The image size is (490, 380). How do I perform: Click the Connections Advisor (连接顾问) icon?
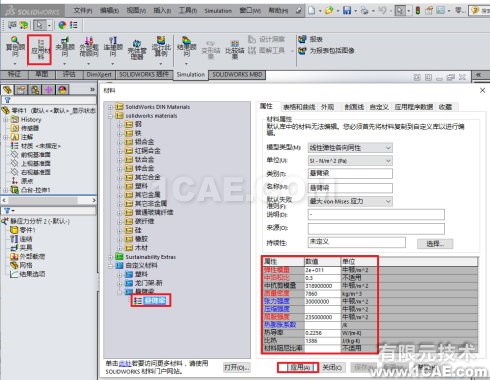(x=113, y=47)
